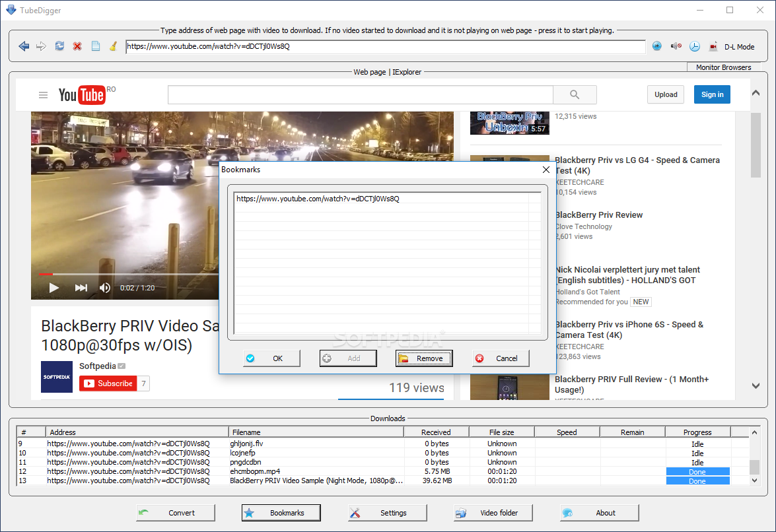Click the back navigation arrow icon
776x532 pixels.
click(x=24, y=46)
